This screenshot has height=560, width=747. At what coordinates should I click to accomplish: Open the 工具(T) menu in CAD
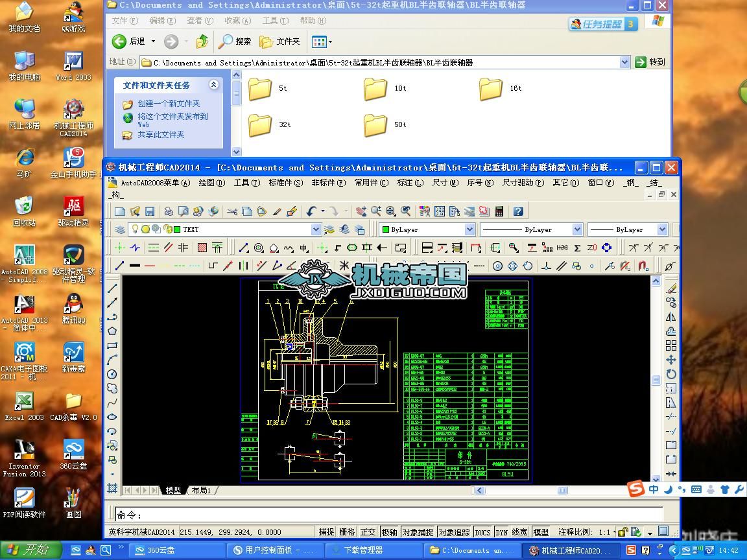pos(247,183)
